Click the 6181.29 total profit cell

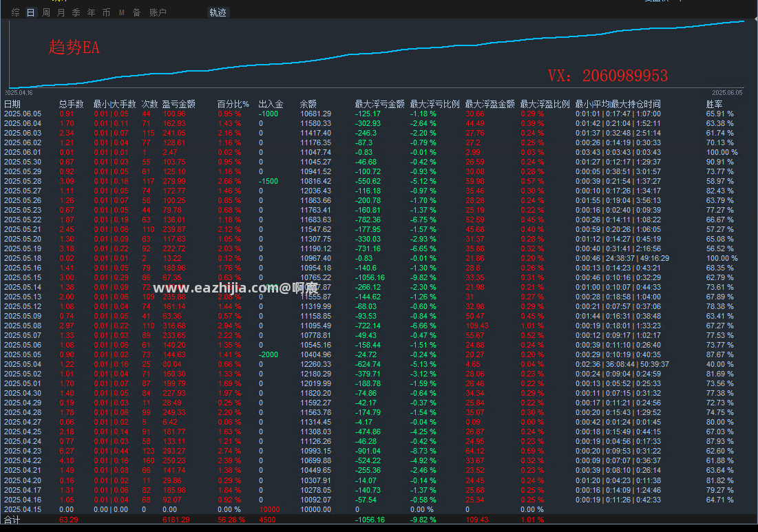click(176, 520)
